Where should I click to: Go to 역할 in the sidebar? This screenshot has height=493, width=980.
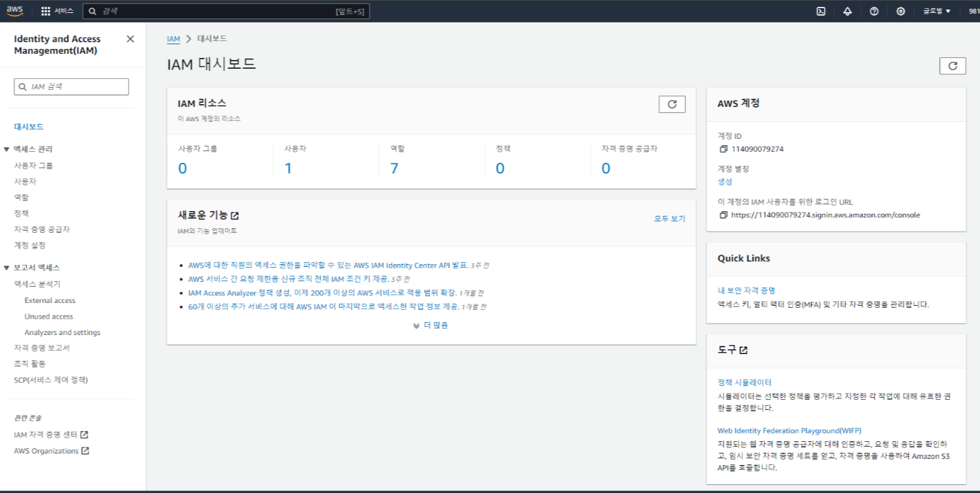[21, 197]
